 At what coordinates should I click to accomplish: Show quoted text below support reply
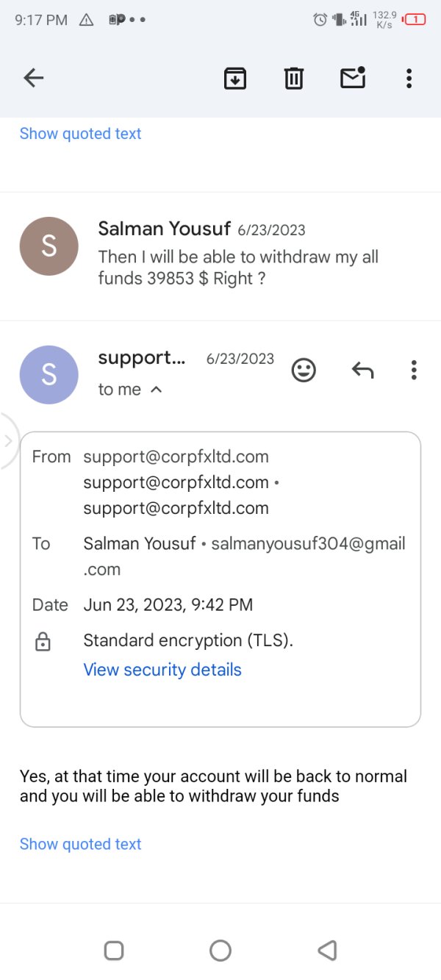pyautogui.click(x=80, y=844)
